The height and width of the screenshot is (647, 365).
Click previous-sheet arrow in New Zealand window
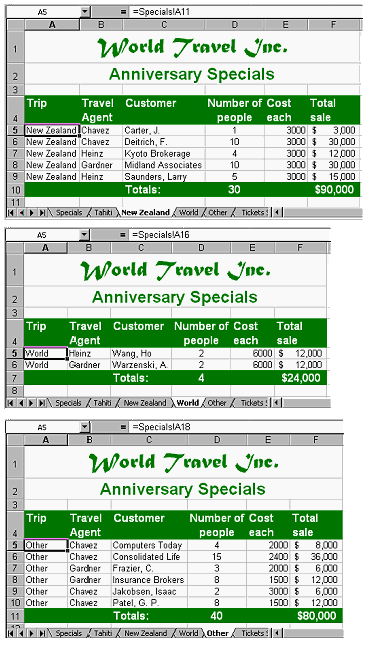(21, 213)
